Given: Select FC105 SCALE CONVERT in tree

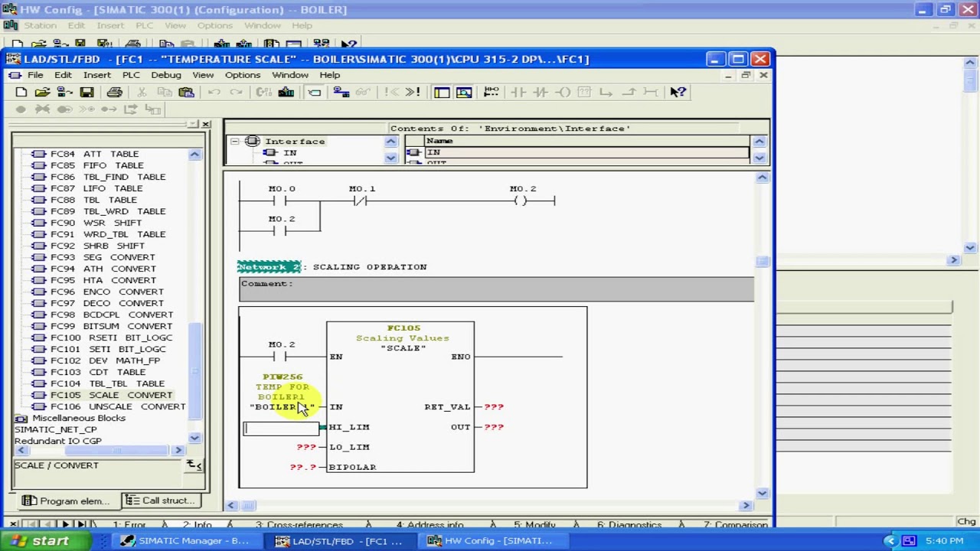Looking at the screenshot, I should pyautogui.click(x=110, y=395).
